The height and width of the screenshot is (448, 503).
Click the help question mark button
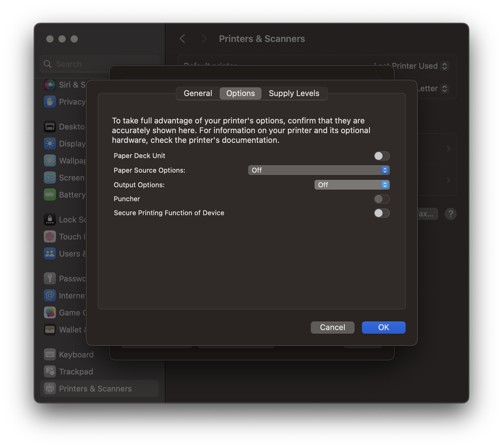pyautogui.click(x=450, y=214)
